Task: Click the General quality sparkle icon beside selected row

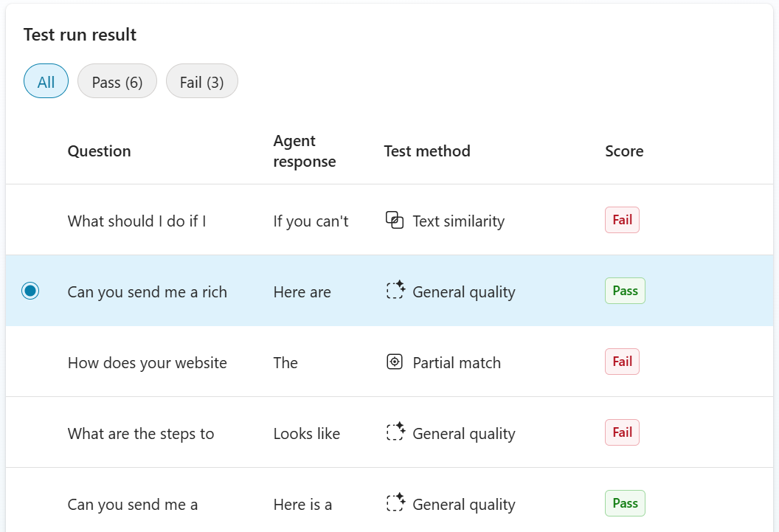Action: [395, 291]
